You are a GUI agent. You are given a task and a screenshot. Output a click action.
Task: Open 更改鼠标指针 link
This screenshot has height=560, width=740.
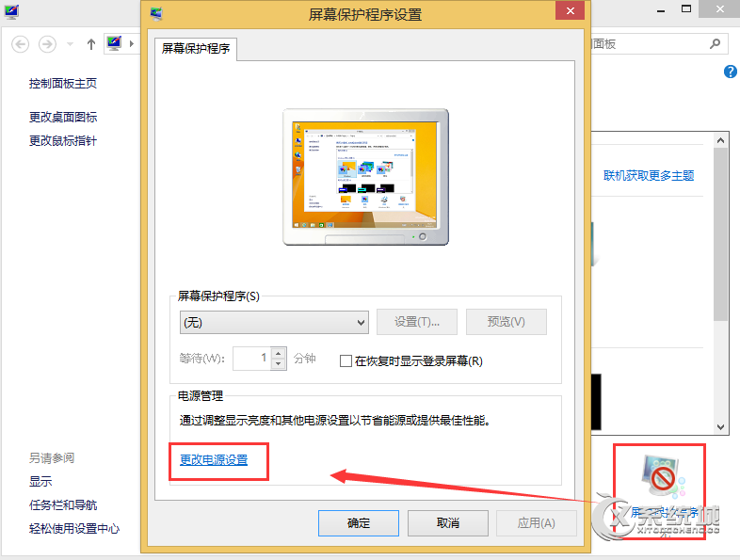pos(63,140)
